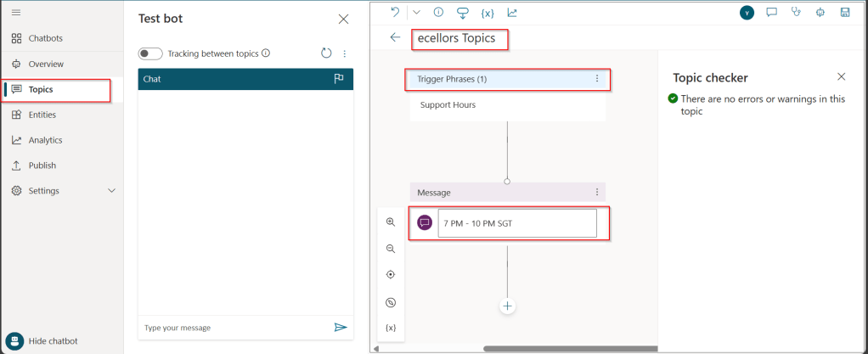868x354 pixels.
Task: Close the Topic checker pane
Action: point(841,76)
